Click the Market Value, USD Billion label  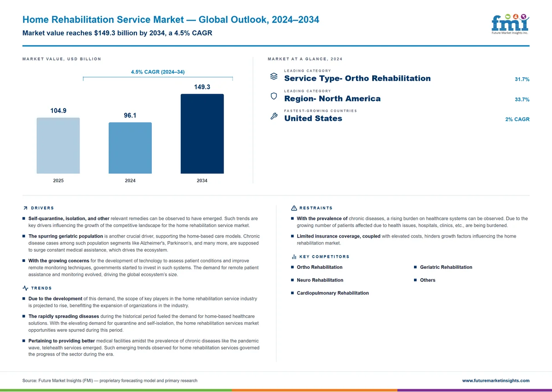click(62, 59)
